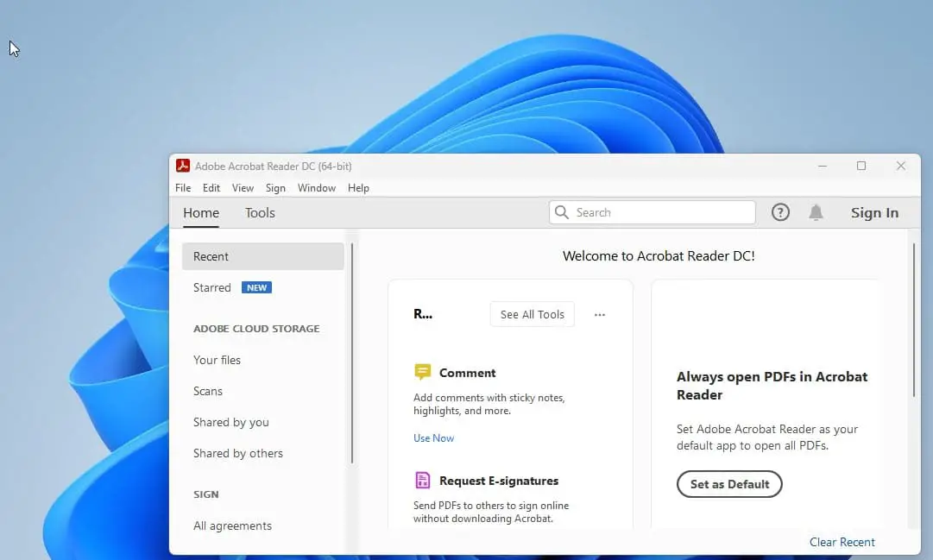933x560 pixels.
Task: Click the Comment tool heading
Action: coord(467,373)
